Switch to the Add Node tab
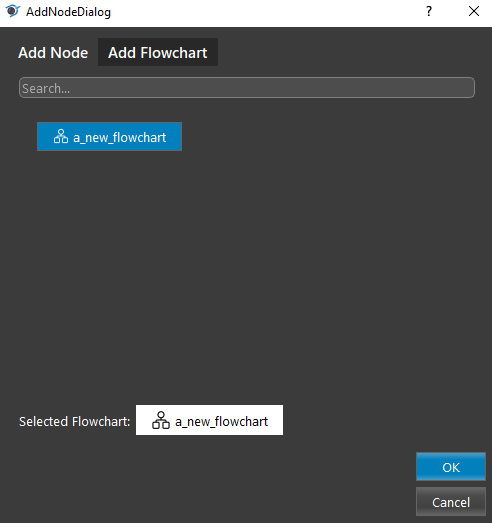The image size is (492, 523). pos(53,53)
